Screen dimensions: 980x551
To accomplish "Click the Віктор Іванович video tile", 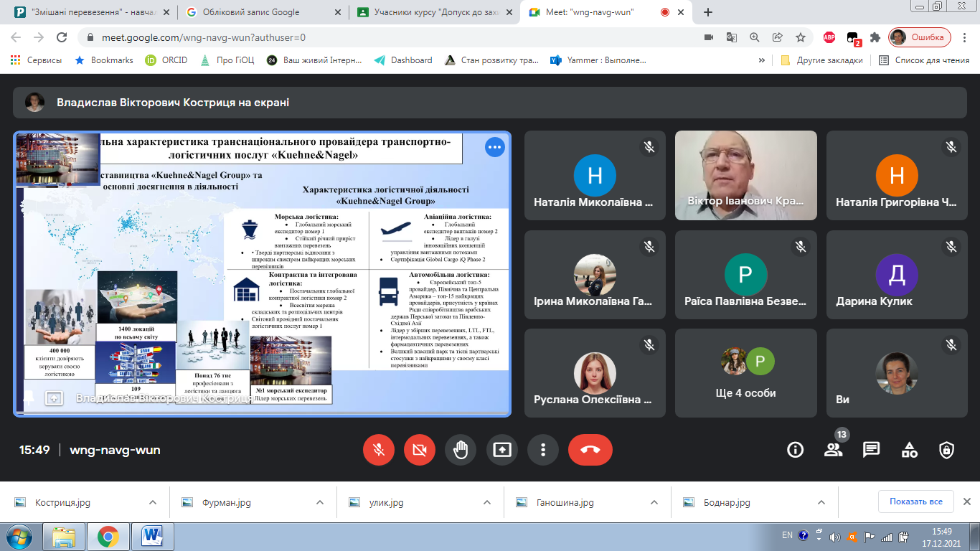I will tap(745, 175).
